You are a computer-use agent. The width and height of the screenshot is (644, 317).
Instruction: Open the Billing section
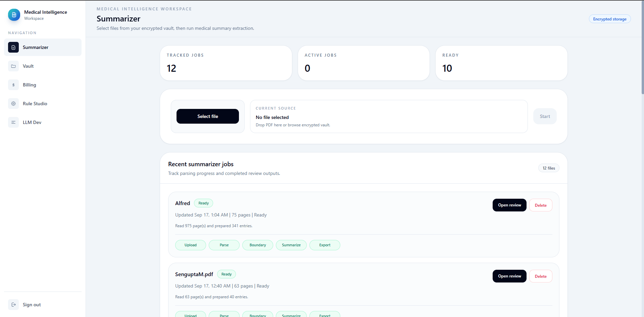coord(43,85)
